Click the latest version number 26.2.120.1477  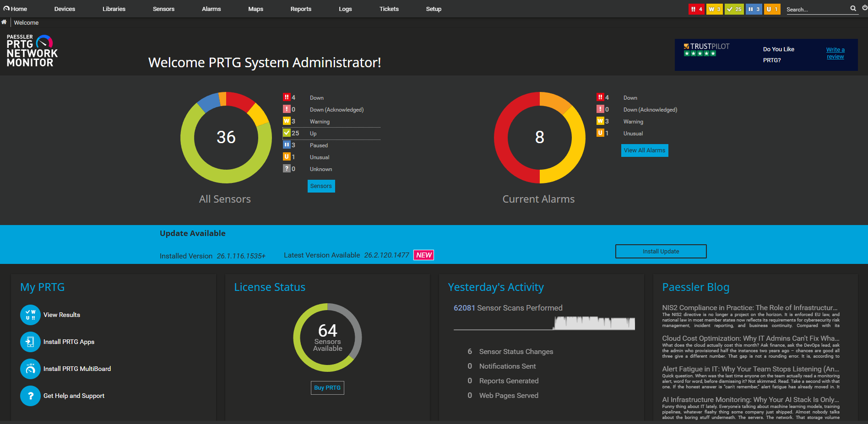386,255
